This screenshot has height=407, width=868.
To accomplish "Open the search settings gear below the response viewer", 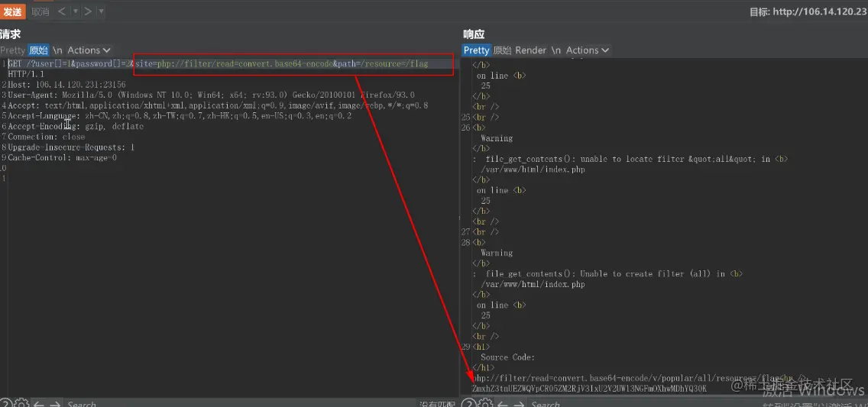I will click(x=485, y=403).
